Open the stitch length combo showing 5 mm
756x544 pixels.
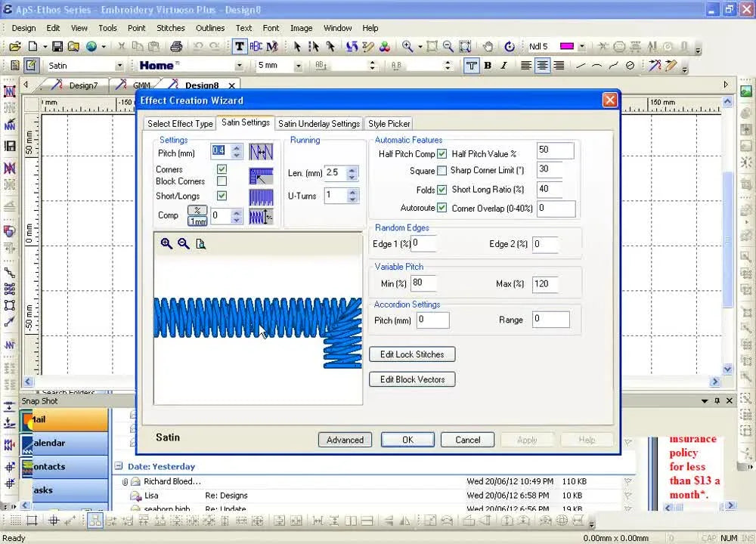(x=299, y=66)
